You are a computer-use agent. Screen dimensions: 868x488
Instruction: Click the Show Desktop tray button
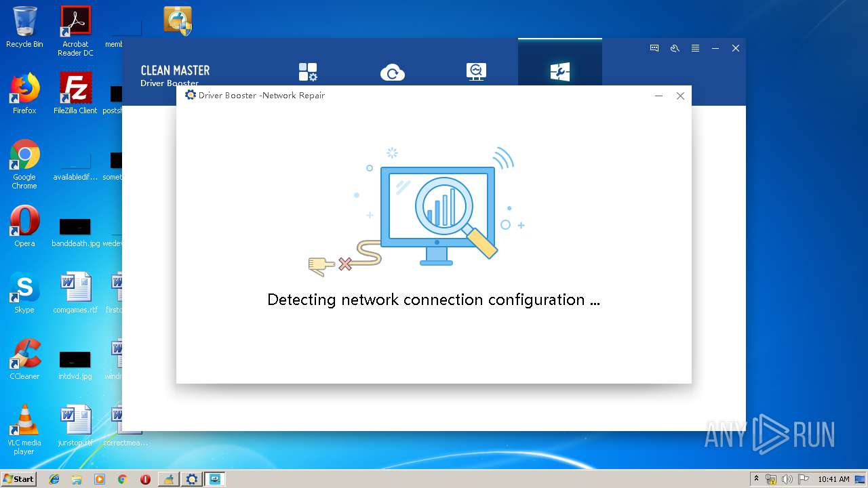861,479
